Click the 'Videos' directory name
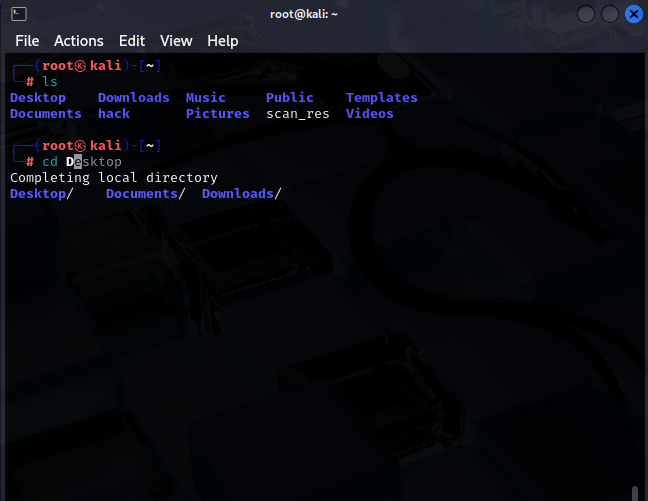 [x=370, y=114]
